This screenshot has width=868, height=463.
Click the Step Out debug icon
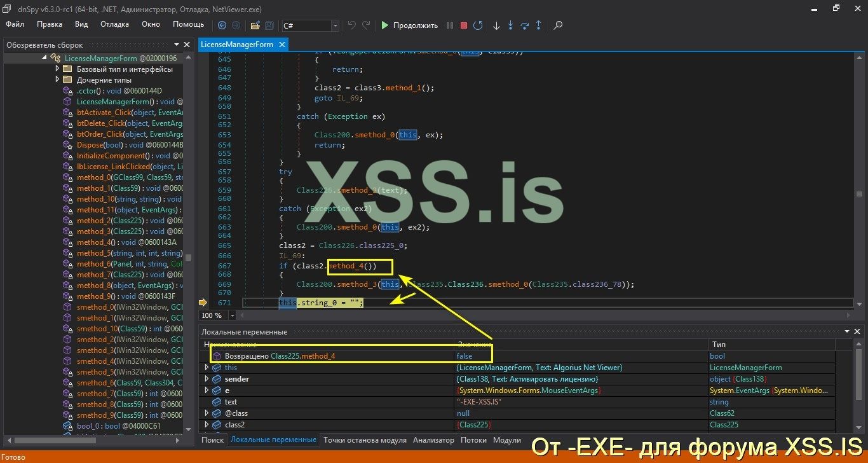539,25
